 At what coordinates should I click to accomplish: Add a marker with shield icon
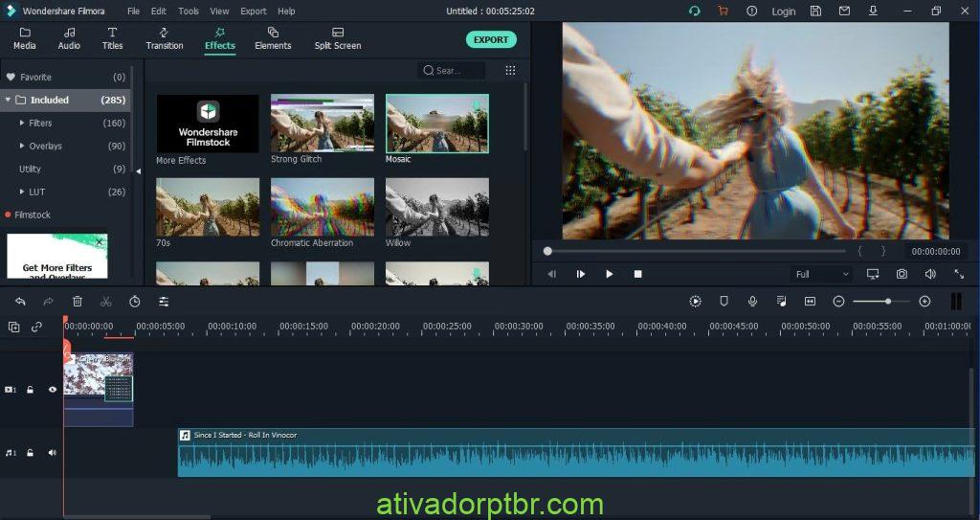[x=724, y=302]
